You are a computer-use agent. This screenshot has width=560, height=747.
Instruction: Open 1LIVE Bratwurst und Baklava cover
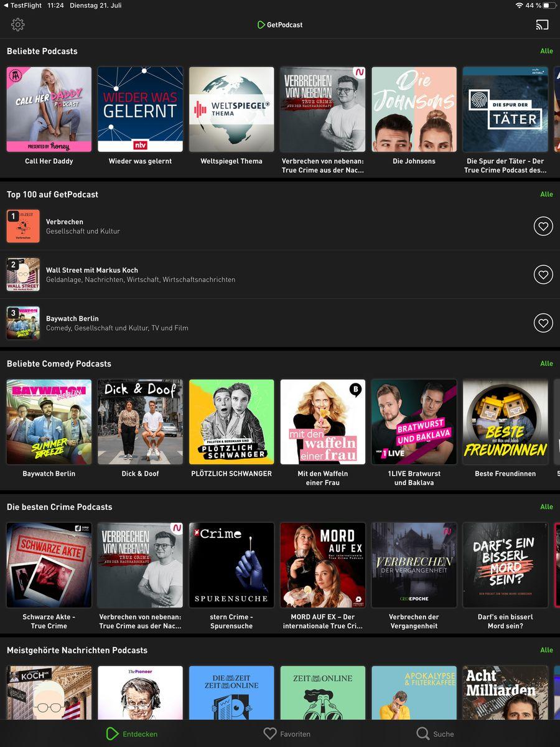(414, 422)
